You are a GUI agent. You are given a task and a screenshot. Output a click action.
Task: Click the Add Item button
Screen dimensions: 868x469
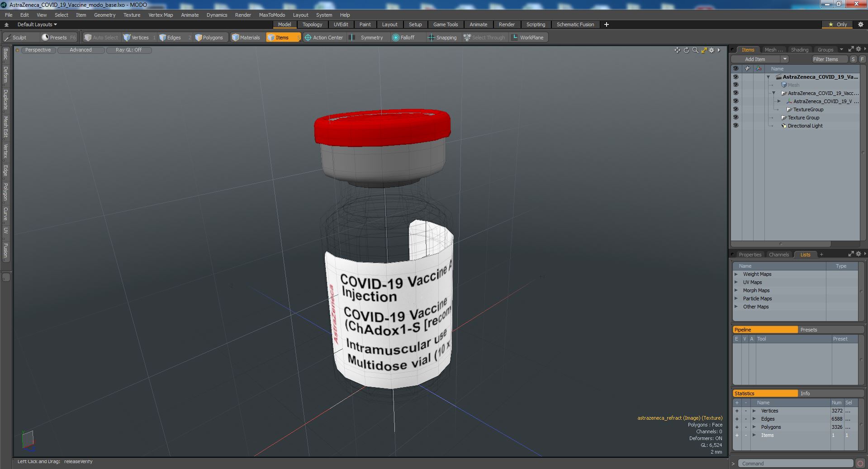pos(755,59)
